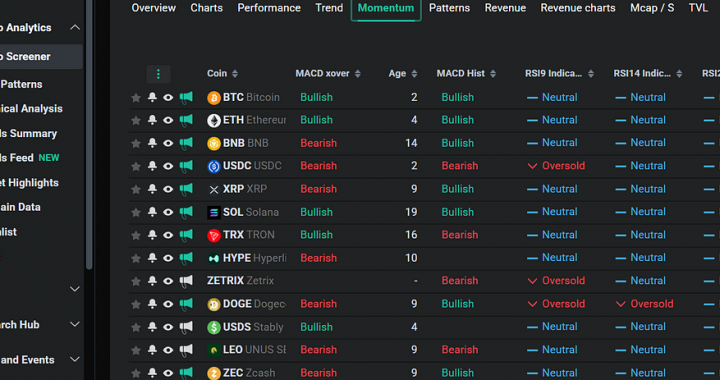720x380 pixels.
Task: Open Market Highlights in the sidebar
Action: pos(29,183)
